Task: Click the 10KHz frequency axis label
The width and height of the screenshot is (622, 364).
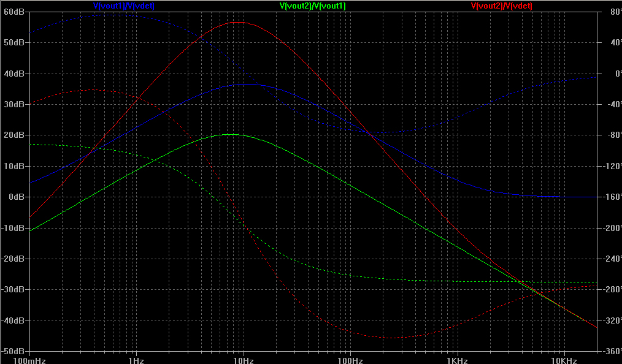Action: click(564, 360)
